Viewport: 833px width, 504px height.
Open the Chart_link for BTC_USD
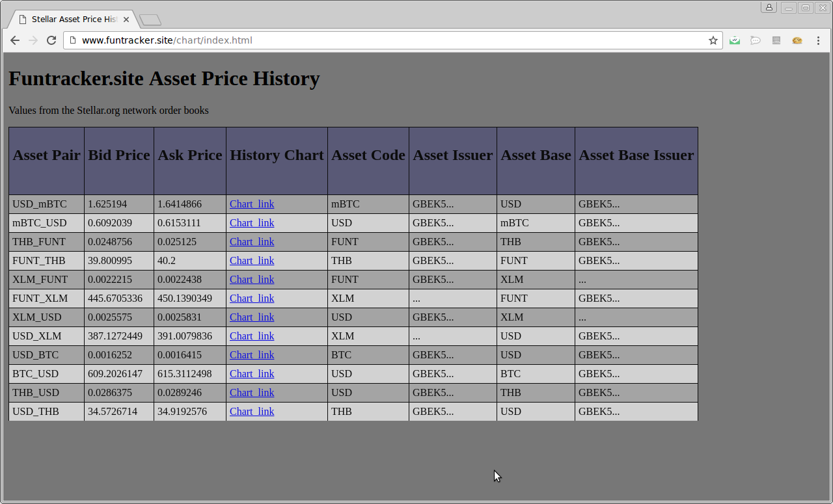coord(252,374)
